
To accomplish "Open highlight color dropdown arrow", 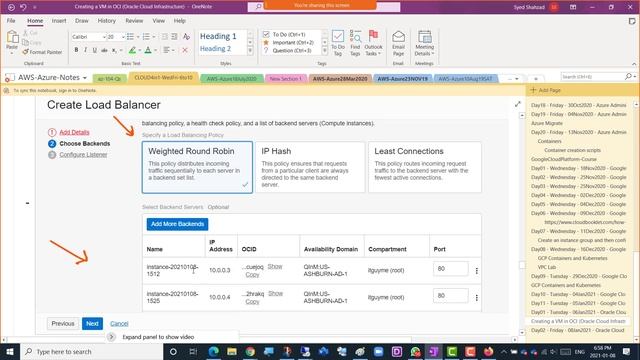I will [139, 50].
